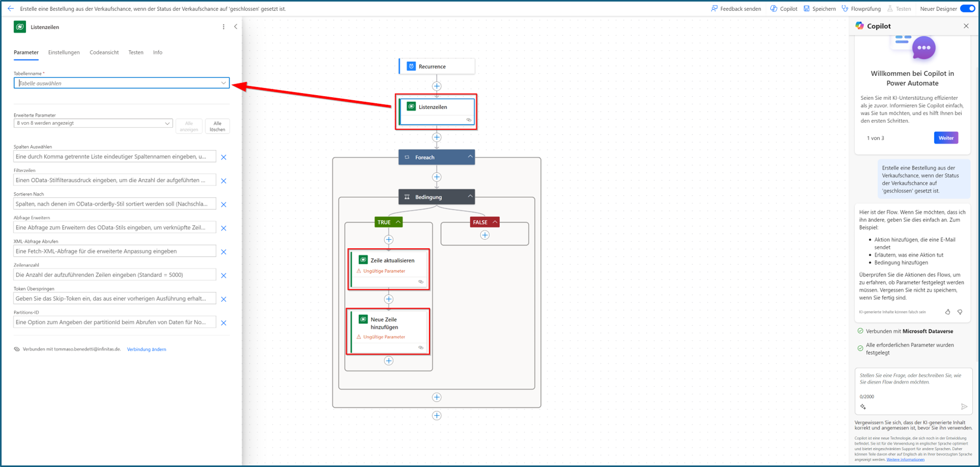Collapse the Listenzeilen side panel
The width and height of the screenshot is (980, 467).
pos(236,26)
